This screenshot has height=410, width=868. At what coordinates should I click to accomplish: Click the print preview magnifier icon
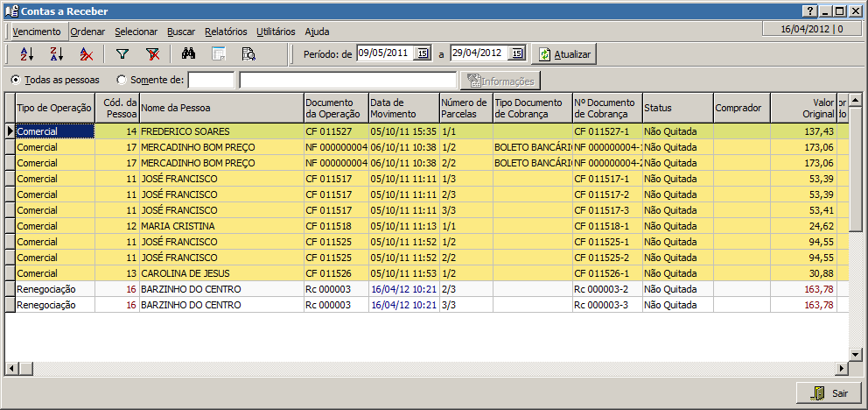click(248, 54)
